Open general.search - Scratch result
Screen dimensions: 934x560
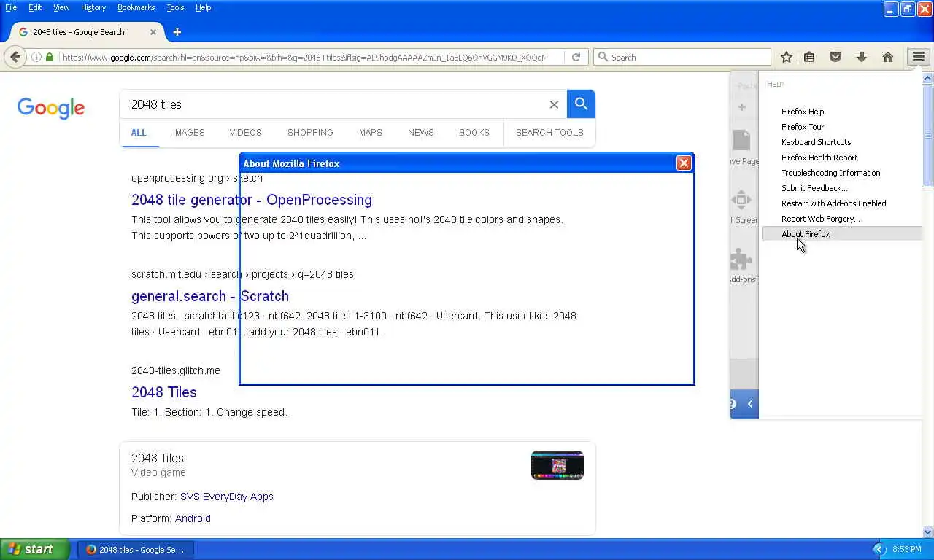point(210,296)
